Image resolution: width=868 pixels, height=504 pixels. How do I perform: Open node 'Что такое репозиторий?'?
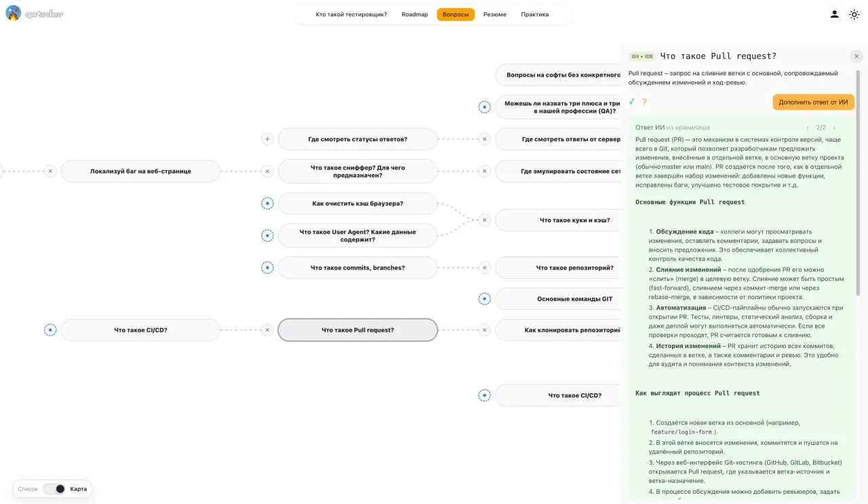[x=559, y=268]
